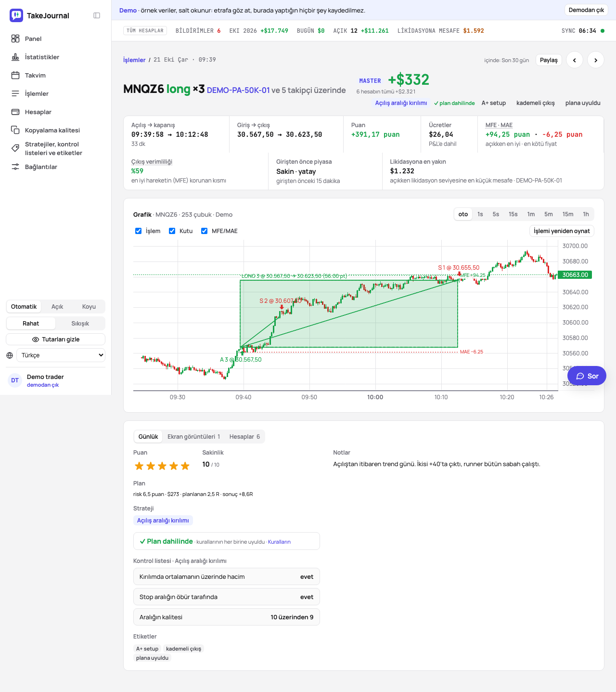This screenshot has height=692, width=616.
Task: Switch to Ekran görüntüleri tab
Action: (193, 437)
